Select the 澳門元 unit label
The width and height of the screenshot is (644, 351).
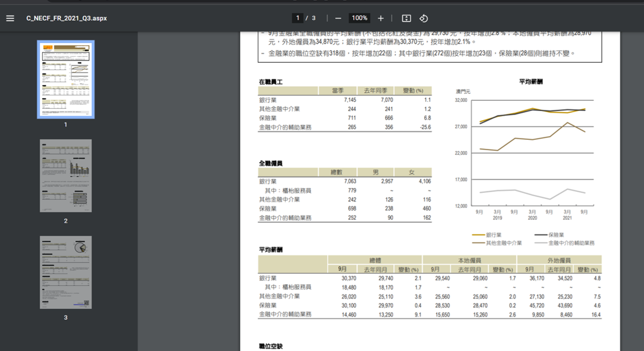click(x=463, y=91)
